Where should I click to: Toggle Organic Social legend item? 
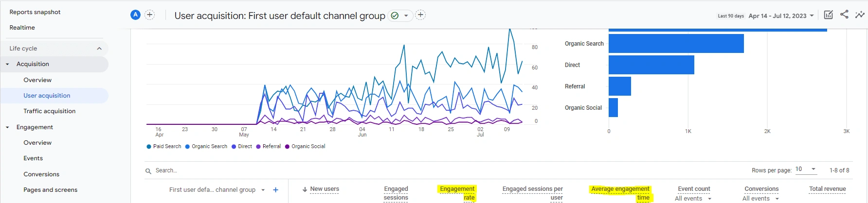tap(305, 146)
